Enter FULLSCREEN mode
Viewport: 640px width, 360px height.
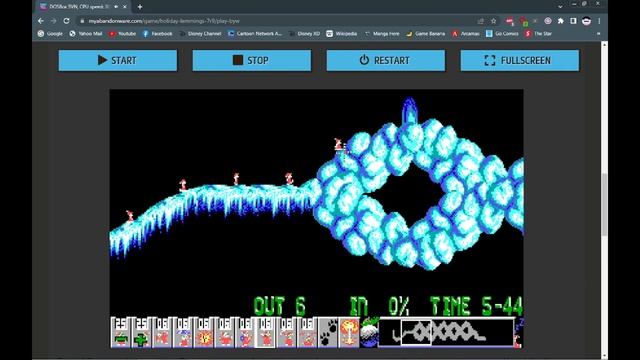520,60
